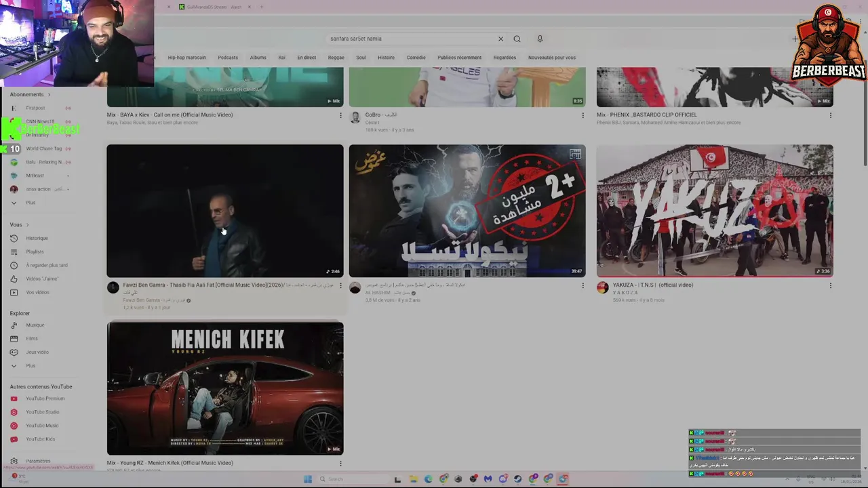Open Vidéos "J'aime" in the sidebar
This screenshot has height=488, width=868.
(34, 279)
